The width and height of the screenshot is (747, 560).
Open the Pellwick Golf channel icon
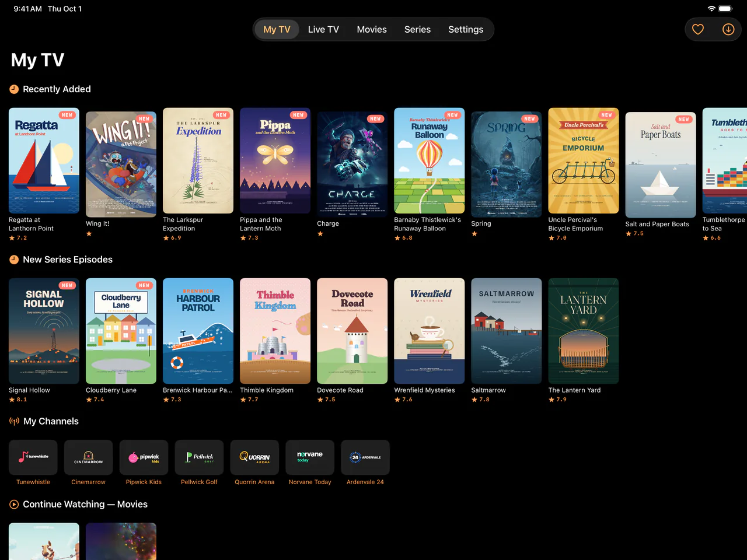coord(199,457)
